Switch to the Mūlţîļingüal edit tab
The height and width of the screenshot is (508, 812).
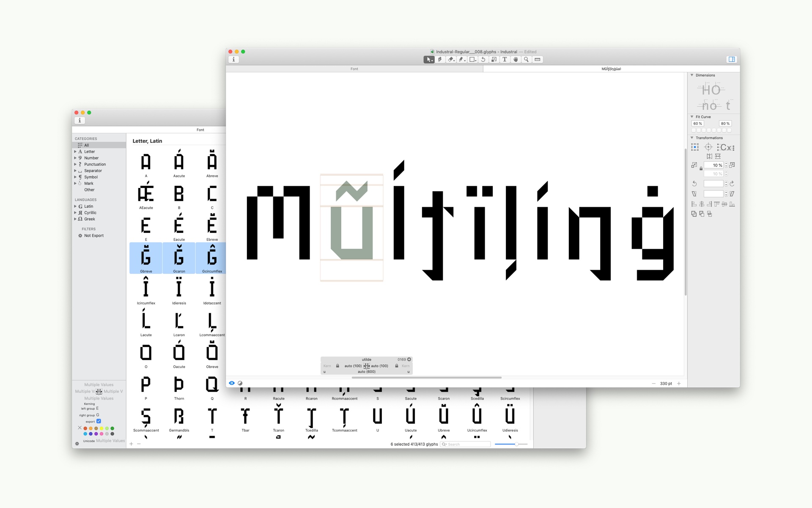pos(611,69)
